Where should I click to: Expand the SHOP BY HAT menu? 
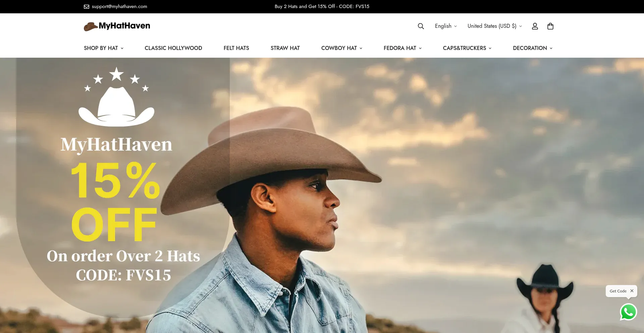pyautogui.click(x=104, y=48)
